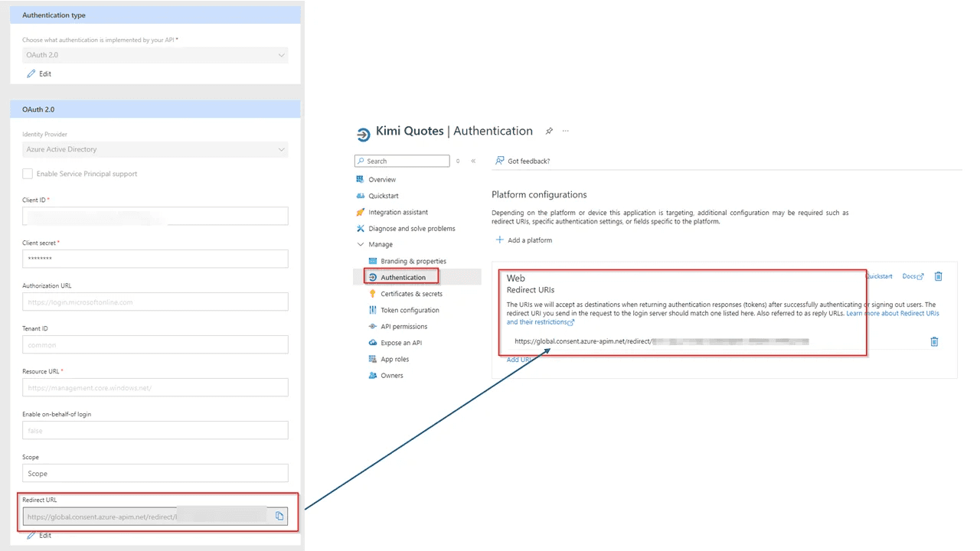Click the Quickstart link on Web platform

pyautogui.click(x=880, y=276)
